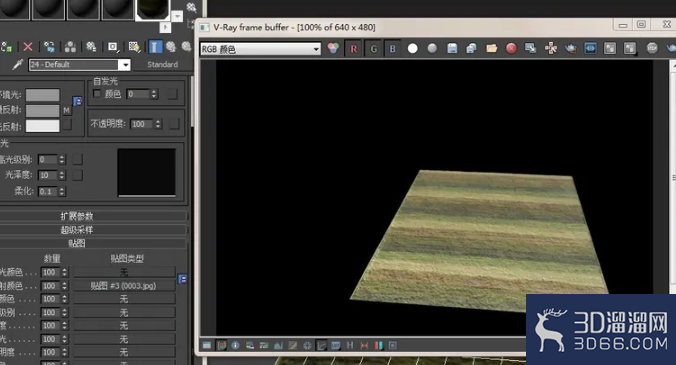
Task: Click the Material ID Channel icon
Action: [113, 47]
